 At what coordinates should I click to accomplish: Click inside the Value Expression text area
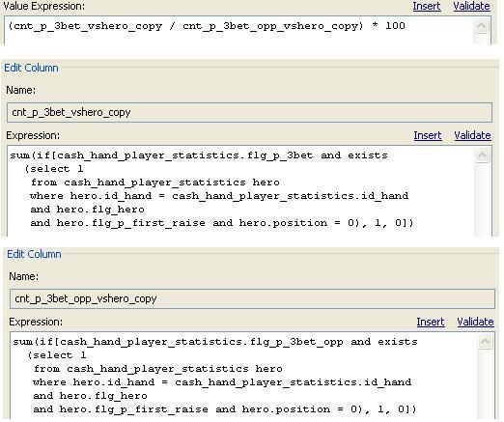point(239,30)
